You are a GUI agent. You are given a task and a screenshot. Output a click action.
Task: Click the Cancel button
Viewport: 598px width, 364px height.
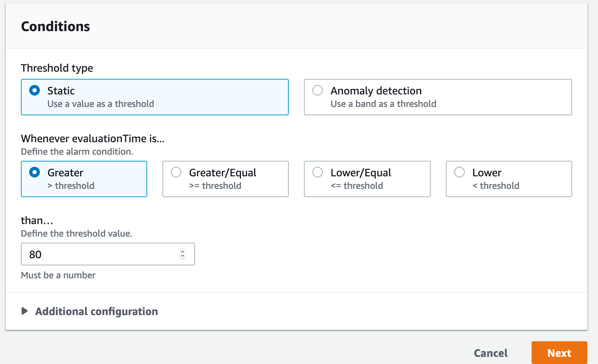point(491,353)
